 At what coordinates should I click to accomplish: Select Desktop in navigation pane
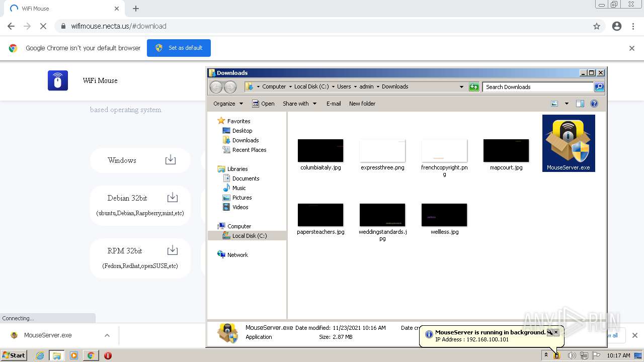tap(242, 131)
